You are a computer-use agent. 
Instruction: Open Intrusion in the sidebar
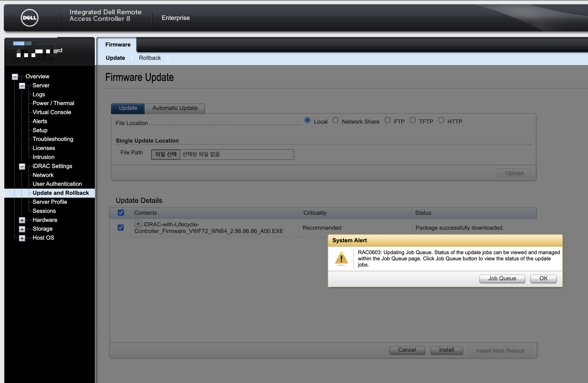pyautogui.click(x=44, y=157)
